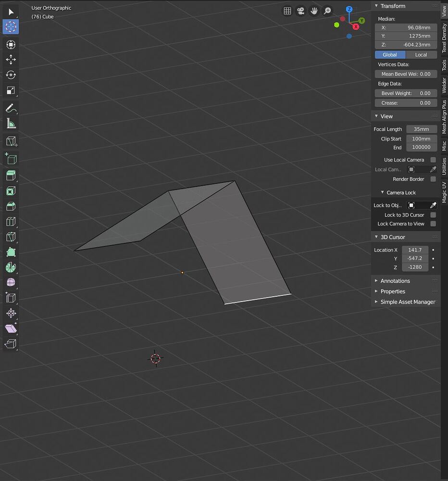Use eyedropper beside Lock to Object
Image resolution: width=448 pixels, height=481 pixels.
433,205
